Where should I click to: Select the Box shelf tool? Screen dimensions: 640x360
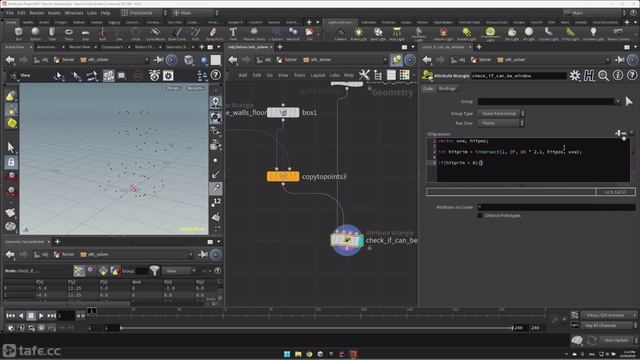click(x=18, y=34)
